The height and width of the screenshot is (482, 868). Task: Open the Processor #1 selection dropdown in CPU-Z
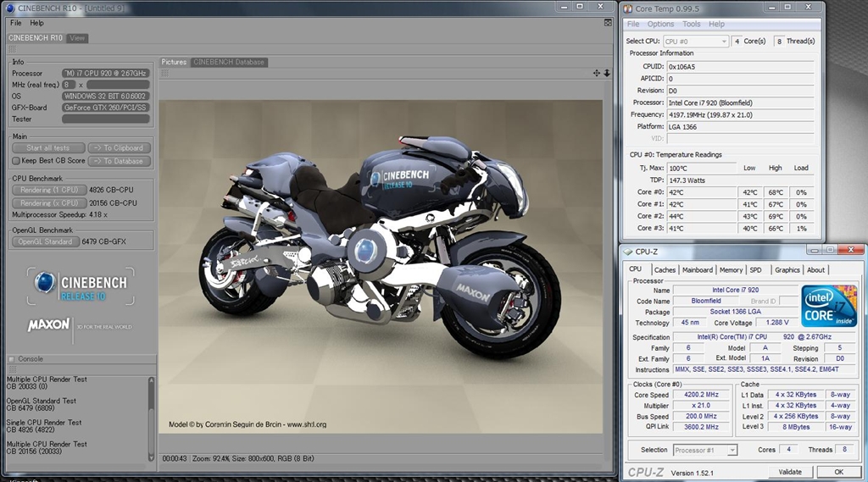(705, 450)
